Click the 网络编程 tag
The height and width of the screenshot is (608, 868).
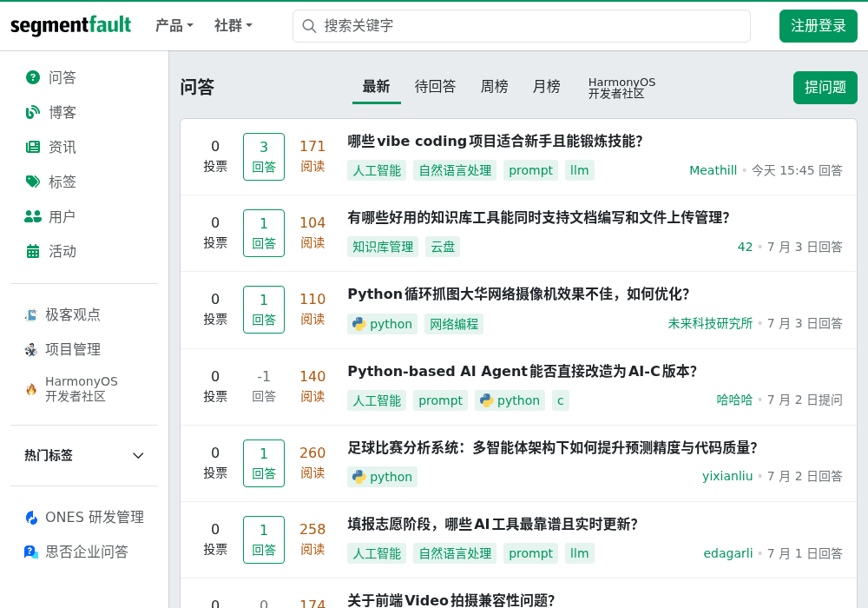coord(454,324)
